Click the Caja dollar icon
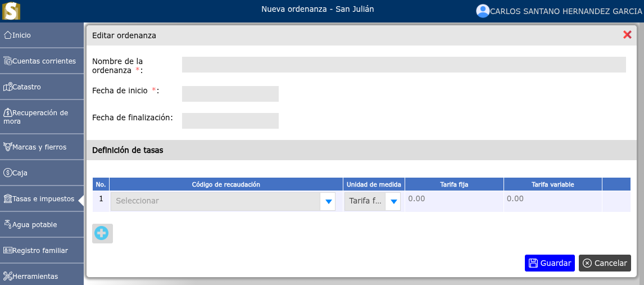The image size is (644, 285). [x=7, y=173]
